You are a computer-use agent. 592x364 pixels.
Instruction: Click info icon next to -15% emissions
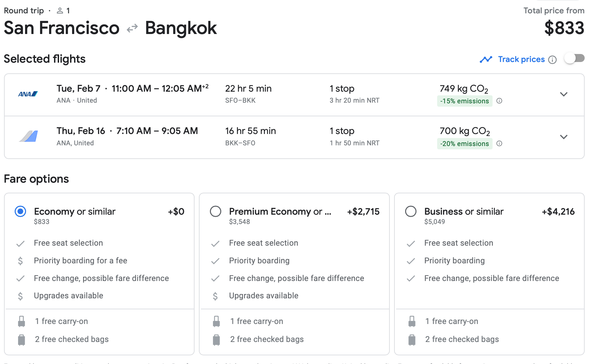(499, 101)
